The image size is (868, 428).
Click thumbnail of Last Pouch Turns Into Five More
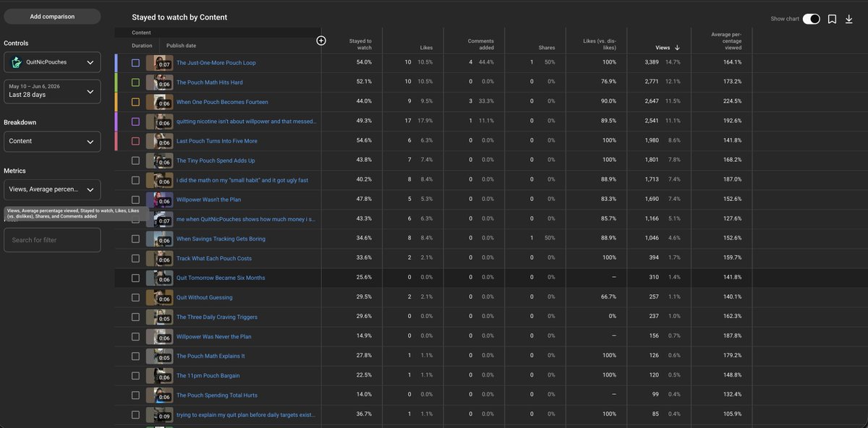coord(159,141)
